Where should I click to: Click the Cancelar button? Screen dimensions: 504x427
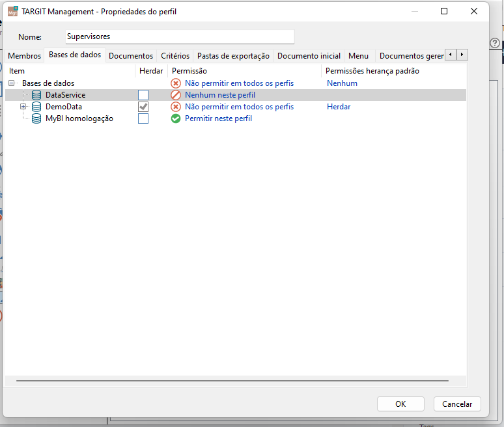click(x=457, y=404)
